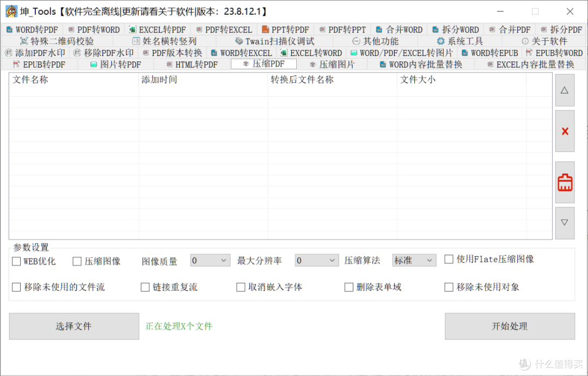Open EXCEL转WORD tab
This screenshot has height=376, width=588.
(x=311, y=53)
